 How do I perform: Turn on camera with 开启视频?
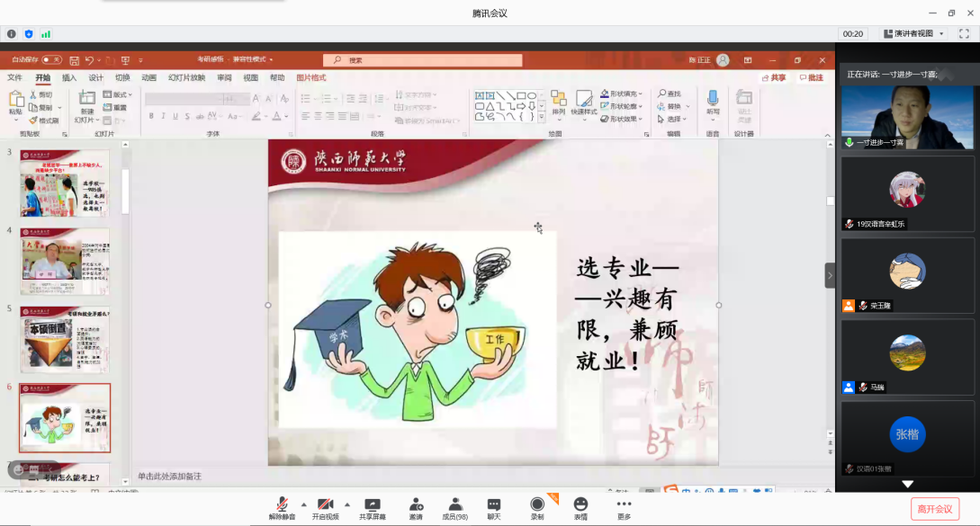[325, 506]
